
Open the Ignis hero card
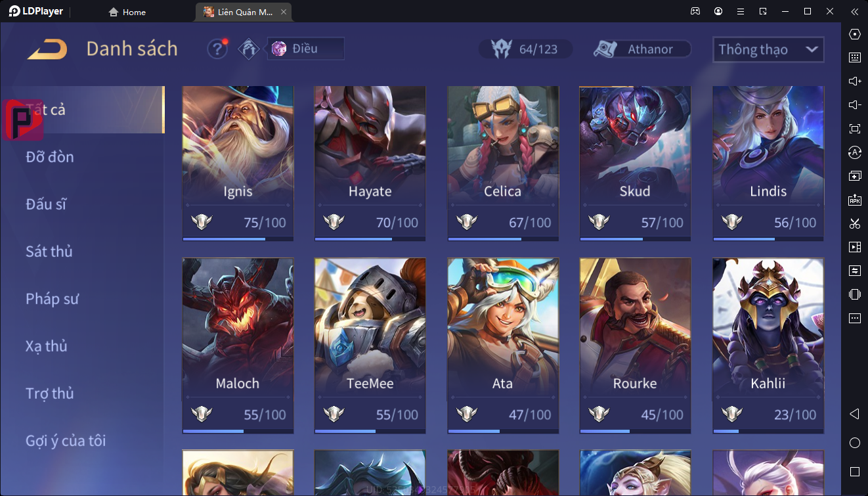point(238,163)
